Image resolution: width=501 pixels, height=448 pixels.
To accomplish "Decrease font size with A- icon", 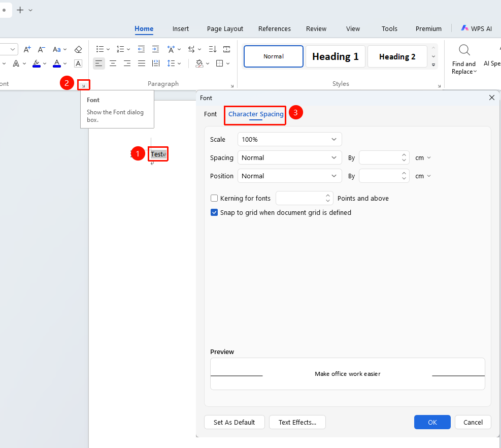I will click(41, 49).
